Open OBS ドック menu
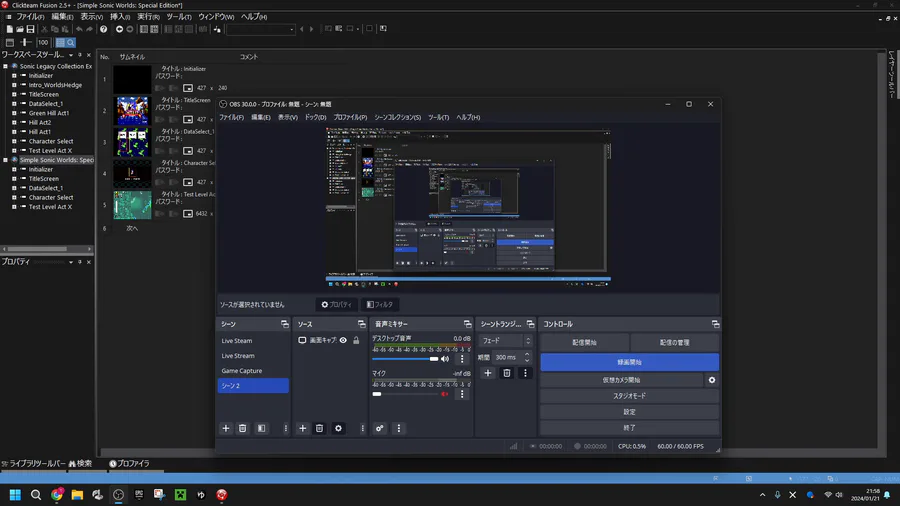The width and height of the screenshot is (900, 506). click(x=315, y=117)
